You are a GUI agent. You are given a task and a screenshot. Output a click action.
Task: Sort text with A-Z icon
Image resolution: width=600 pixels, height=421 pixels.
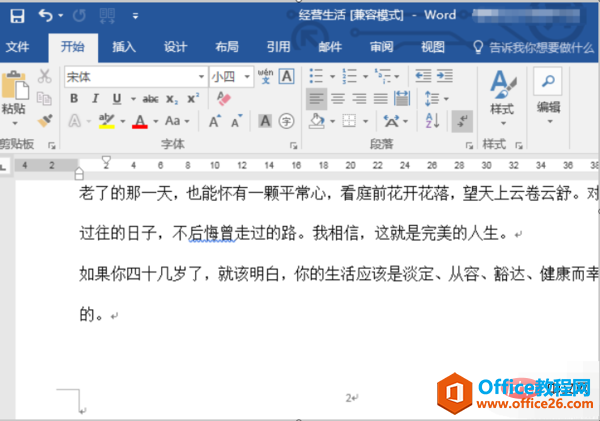pos(432,121)
